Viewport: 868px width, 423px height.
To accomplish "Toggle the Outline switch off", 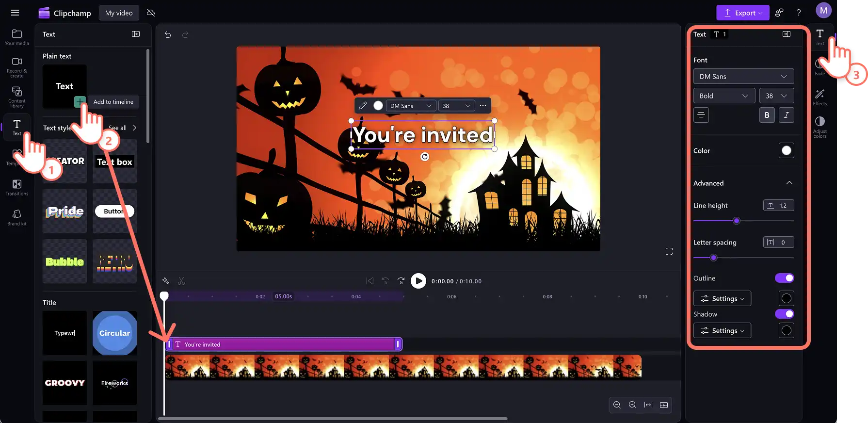I will click(784, 278).
